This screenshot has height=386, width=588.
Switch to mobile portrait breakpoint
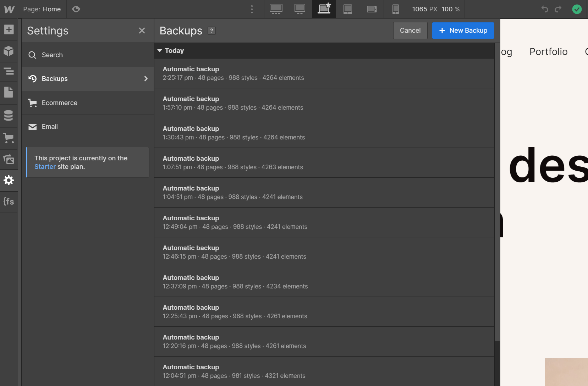(x=396, y=9)
